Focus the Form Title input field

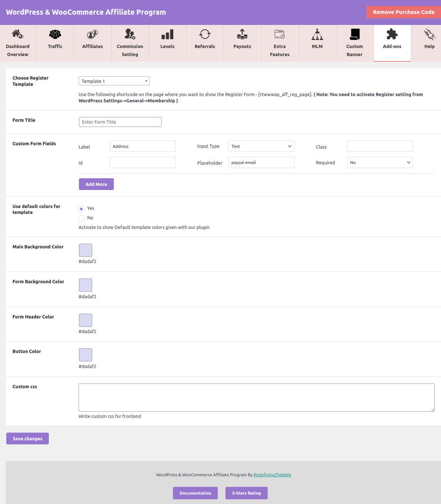tap(120, 122)
